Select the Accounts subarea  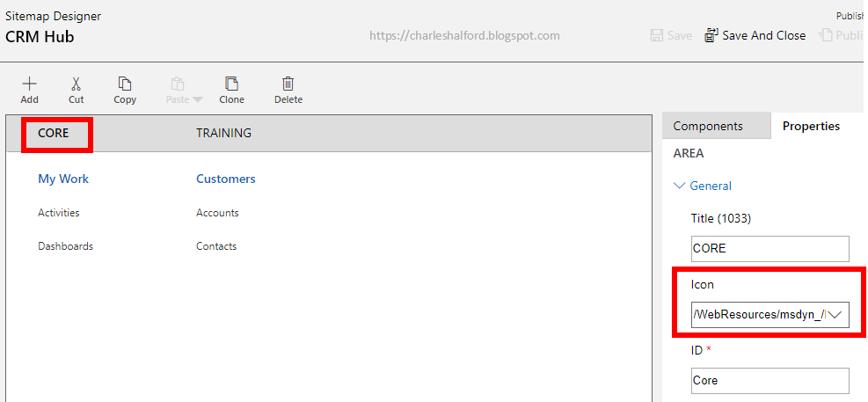click(x=217, y=213)
